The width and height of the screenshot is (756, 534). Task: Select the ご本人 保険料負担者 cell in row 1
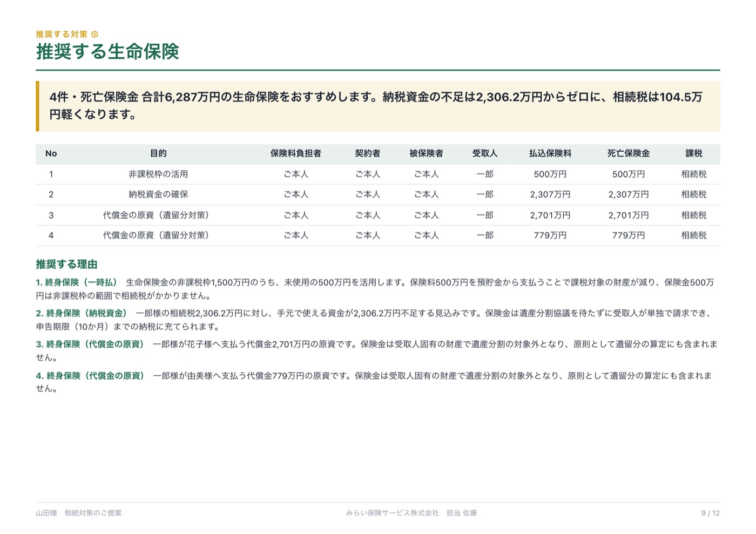[296, 174]
